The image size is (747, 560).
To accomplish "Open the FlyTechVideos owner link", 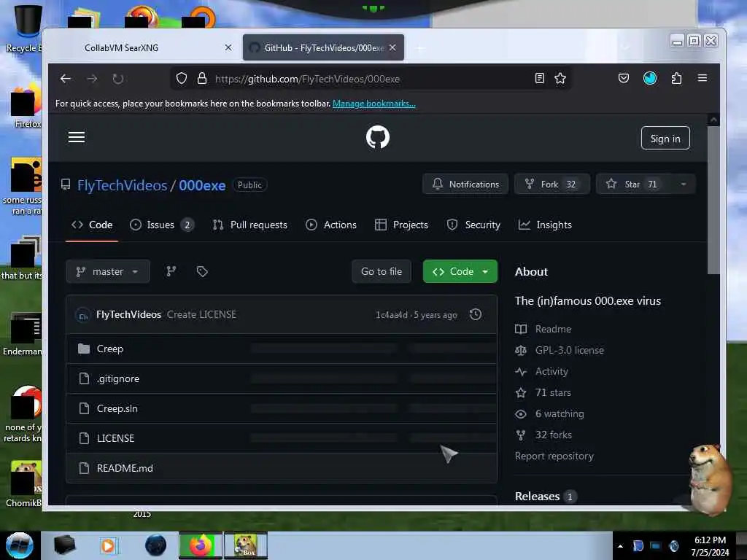I will pos(123,185).
